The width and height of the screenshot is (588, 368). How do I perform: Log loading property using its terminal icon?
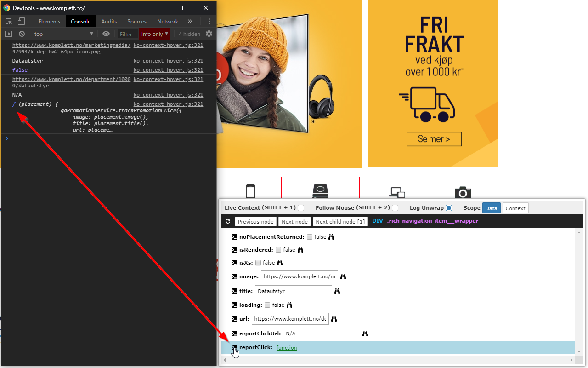pos(234,305)
